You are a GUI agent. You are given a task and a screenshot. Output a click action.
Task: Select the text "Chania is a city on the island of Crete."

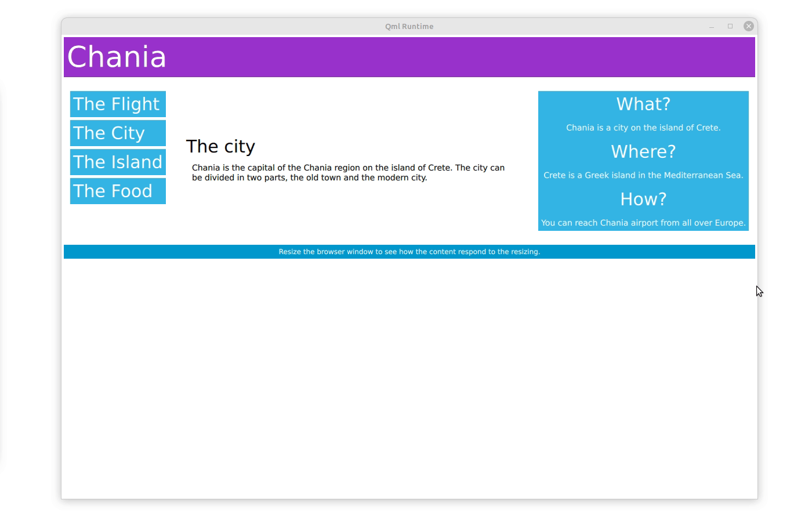[x=643, y=128]
